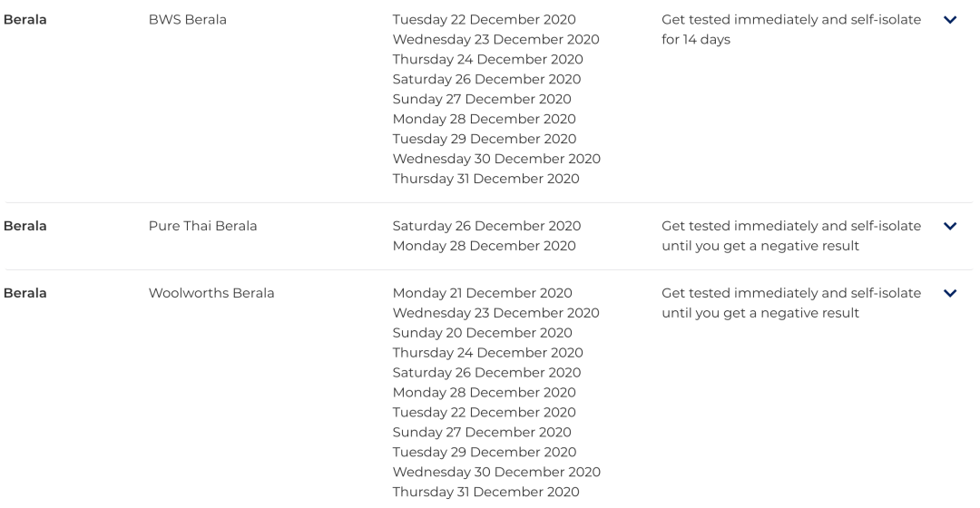The width and height of the screenshot is (980, 508).
Task: Select the BWS Berala venue name
Action: click(x=188, y=19)
